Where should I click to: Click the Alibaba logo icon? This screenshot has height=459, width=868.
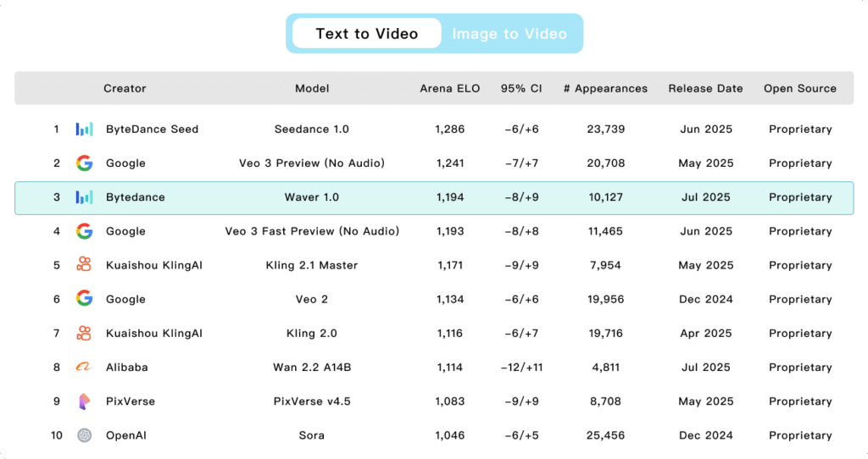84,368
